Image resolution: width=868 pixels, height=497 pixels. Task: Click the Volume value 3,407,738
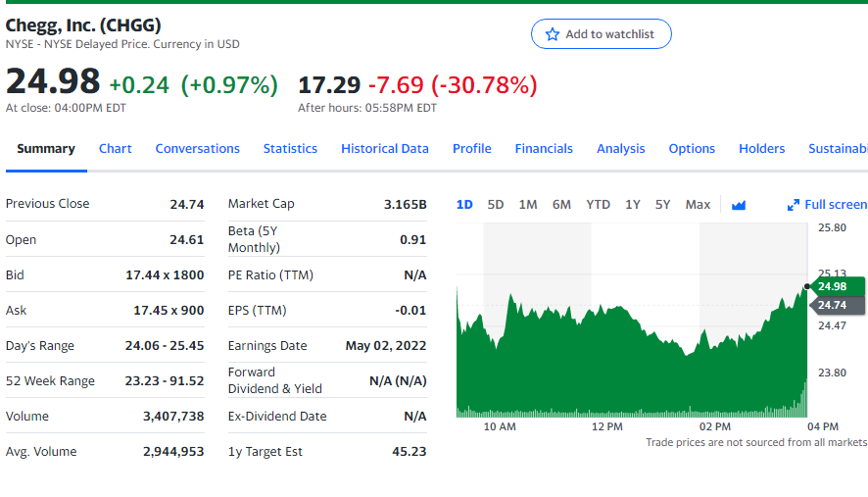173,417
